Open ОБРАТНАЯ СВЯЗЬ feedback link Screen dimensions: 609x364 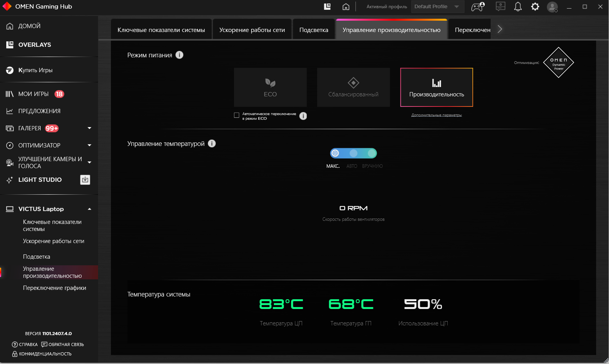63,344
